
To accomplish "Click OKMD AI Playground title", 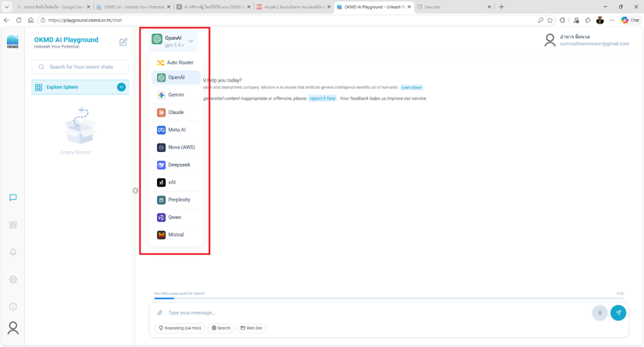I will 66,40.
